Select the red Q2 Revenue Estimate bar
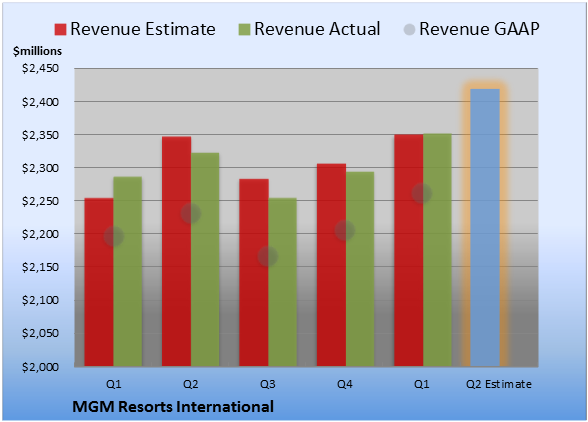The height and width of the screenshot is (422, 588). 176,251
